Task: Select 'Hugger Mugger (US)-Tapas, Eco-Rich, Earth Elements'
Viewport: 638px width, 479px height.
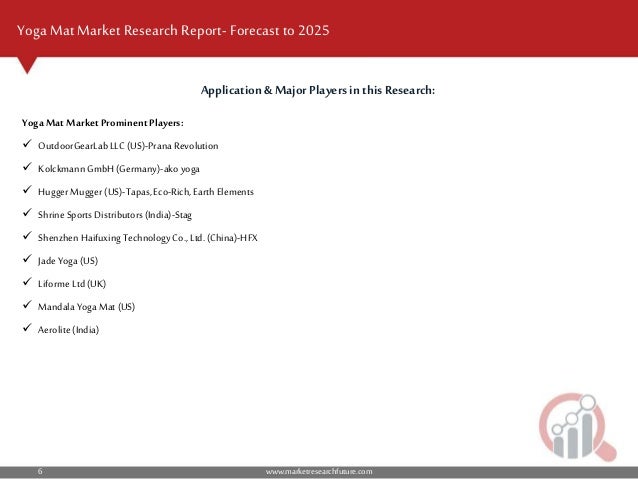Action: click(x=146, y=192)
